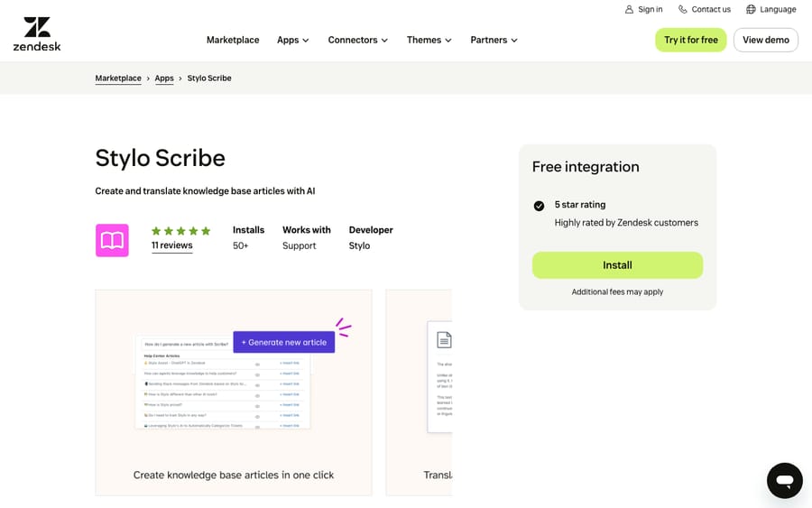This screenshot has height=508, width=812.
Task: Click the Install button
Action: click(x=617, y=265)
